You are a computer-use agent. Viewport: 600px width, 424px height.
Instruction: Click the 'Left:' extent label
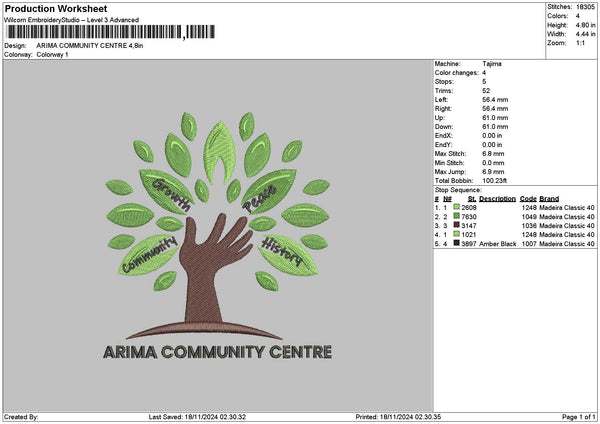point(441,100)
